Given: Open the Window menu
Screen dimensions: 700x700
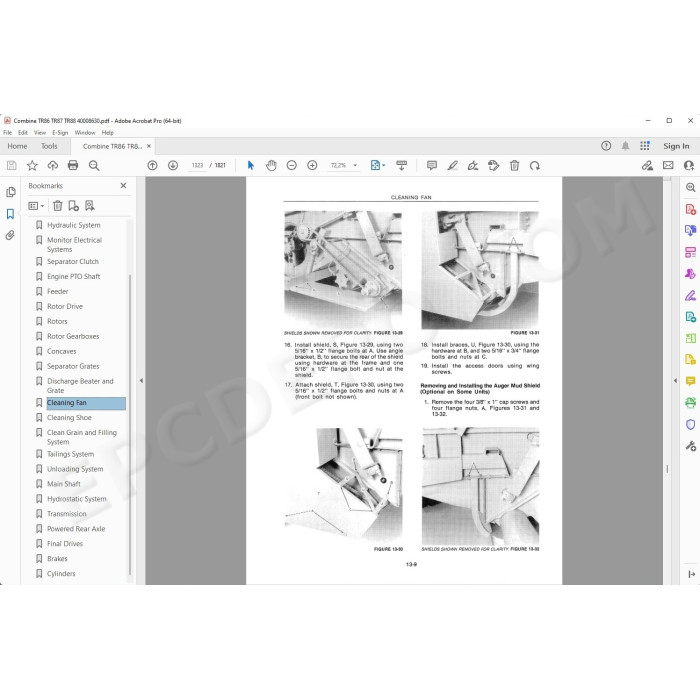Looking at the screenshot, I should pyautogui.click(x=85, y=133).
